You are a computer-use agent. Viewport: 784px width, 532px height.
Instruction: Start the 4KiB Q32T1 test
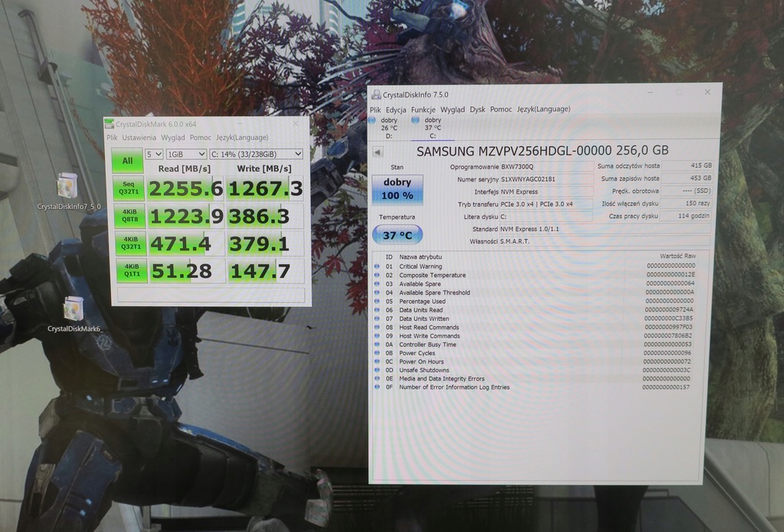(130, 243)
